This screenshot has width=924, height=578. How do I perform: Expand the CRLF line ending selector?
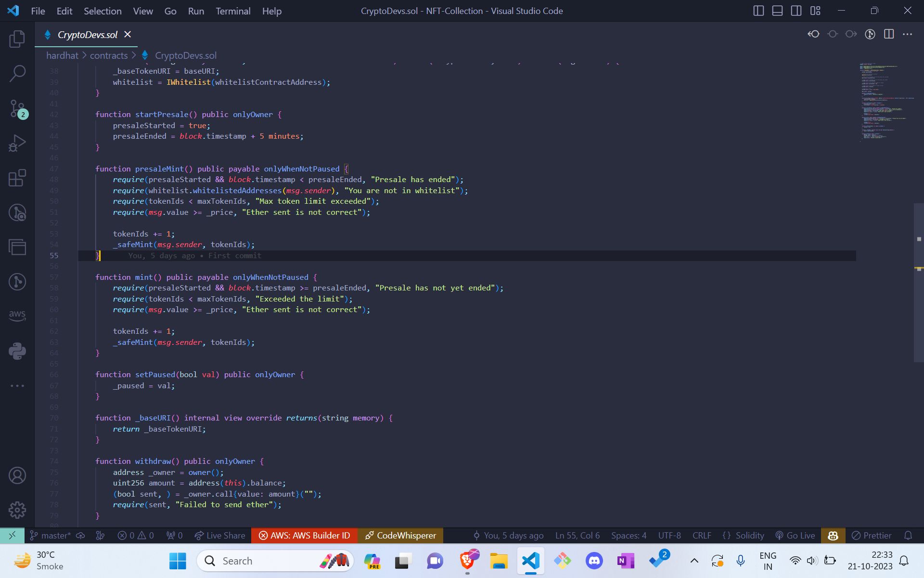click(x=701, y=536)
